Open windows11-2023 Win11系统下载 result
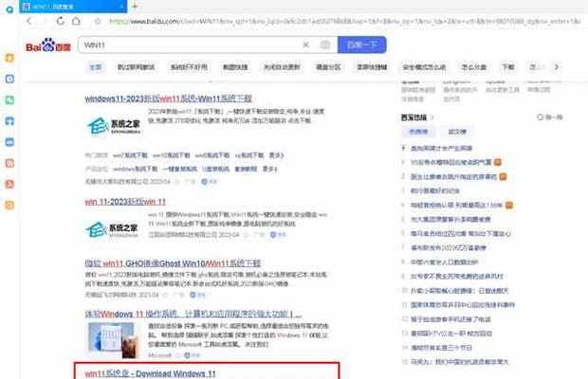588x379 pixels. pos(169,99)
